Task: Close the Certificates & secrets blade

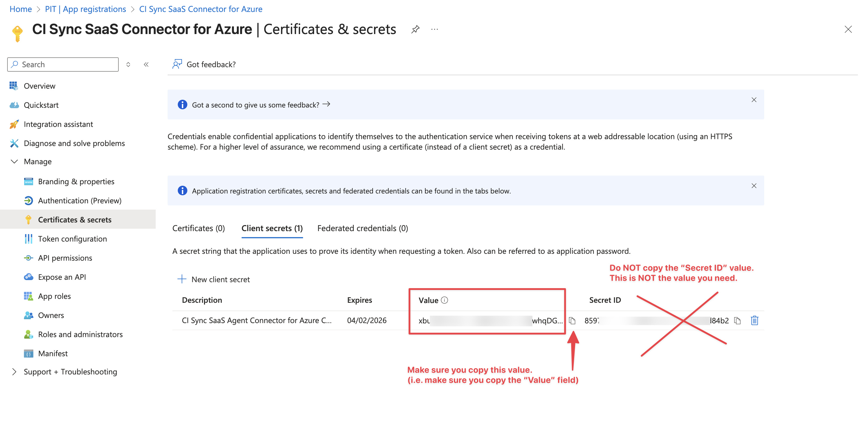Action: tap(848, 29)
